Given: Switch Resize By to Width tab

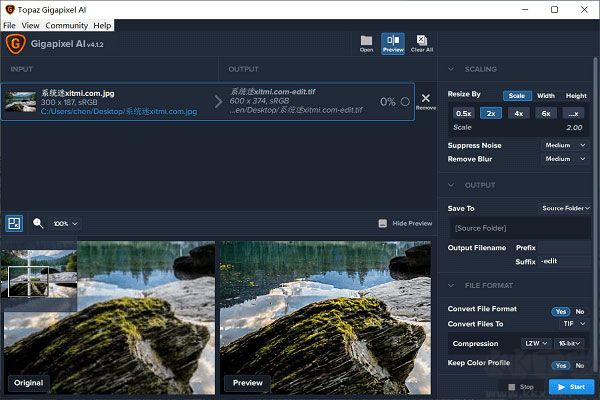Looking at the screenshot, I should (545, 96).
